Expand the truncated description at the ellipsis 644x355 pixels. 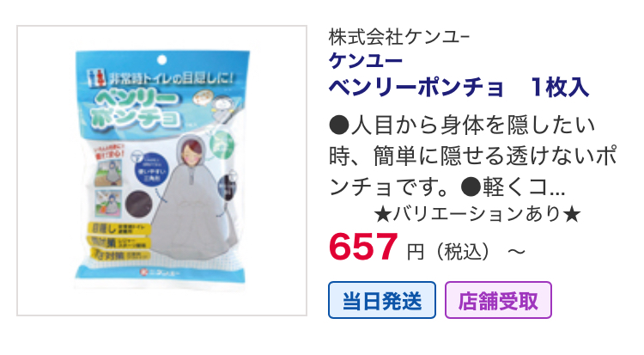pos(557,188)
